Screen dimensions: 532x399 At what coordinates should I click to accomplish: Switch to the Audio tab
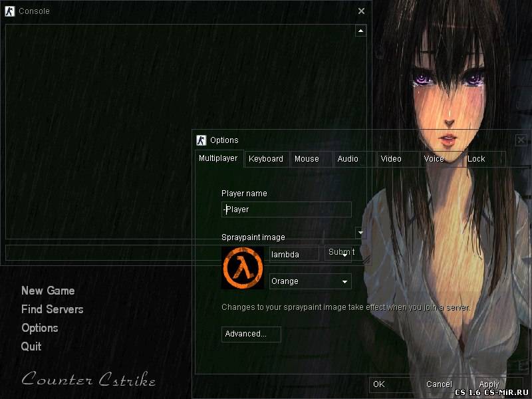354,159
